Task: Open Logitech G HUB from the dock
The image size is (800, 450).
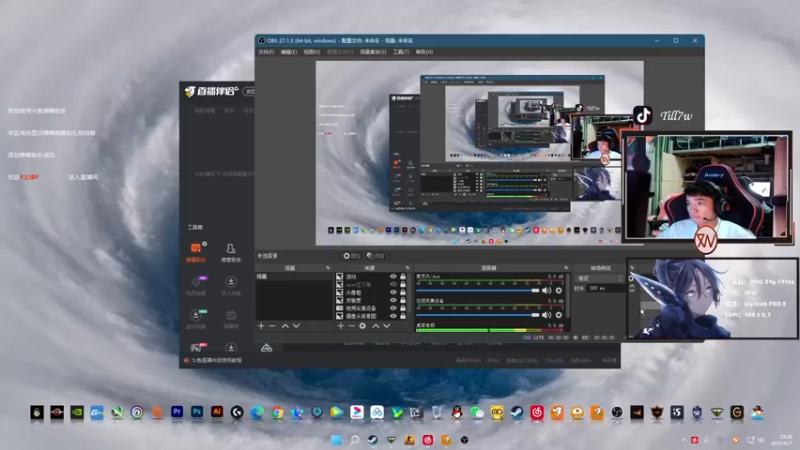Action: click(x=237, y=412)
